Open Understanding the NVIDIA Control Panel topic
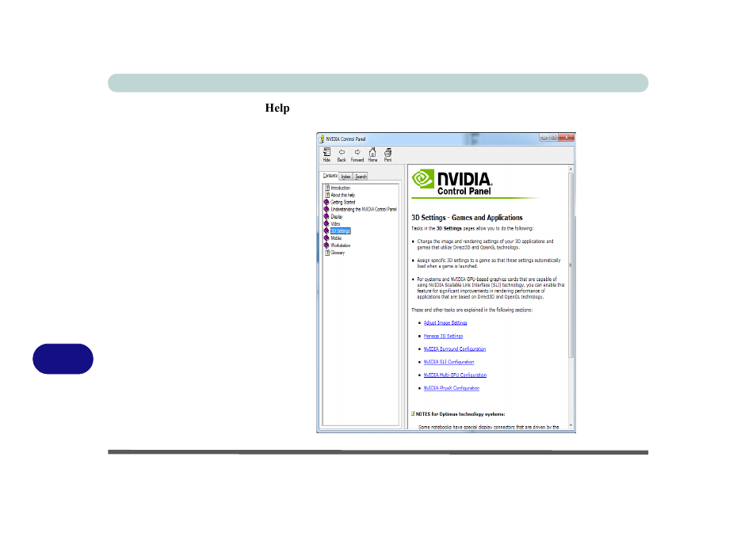 coord(364,210)
